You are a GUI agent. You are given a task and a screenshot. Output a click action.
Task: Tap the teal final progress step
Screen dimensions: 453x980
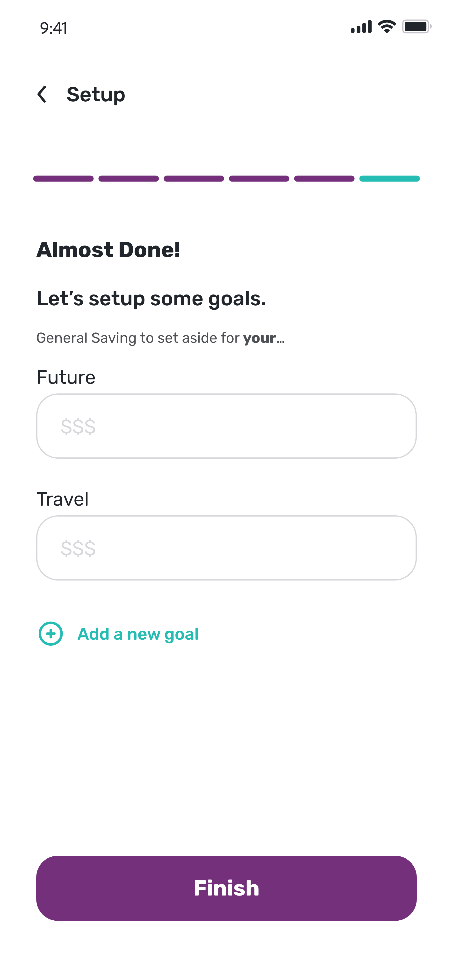(x=389, y=178)
